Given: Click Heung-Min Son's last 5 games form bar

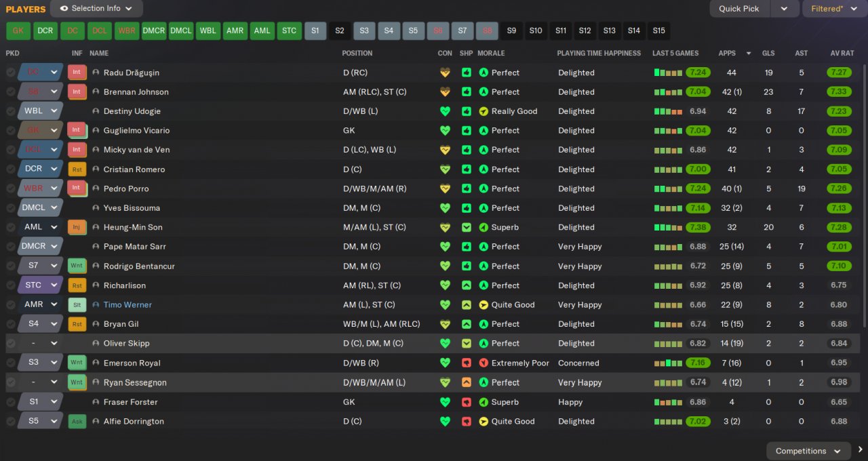Looking at the screenshot, I should pyautogui.click(x=668, y=227).
